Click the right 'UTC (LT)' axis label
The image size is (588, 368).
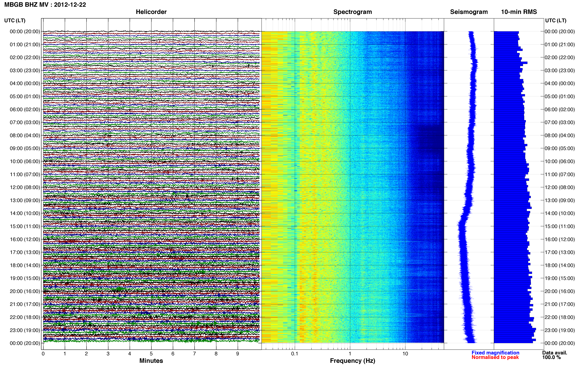point(556,20)
